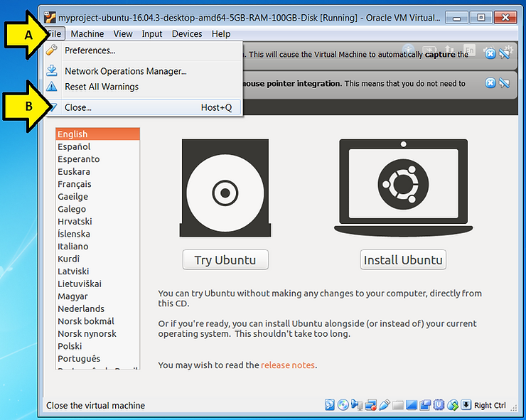The image size is (526, 420).
Task: Choose Network Operations Manager menu entry
Action: point(125,71)
